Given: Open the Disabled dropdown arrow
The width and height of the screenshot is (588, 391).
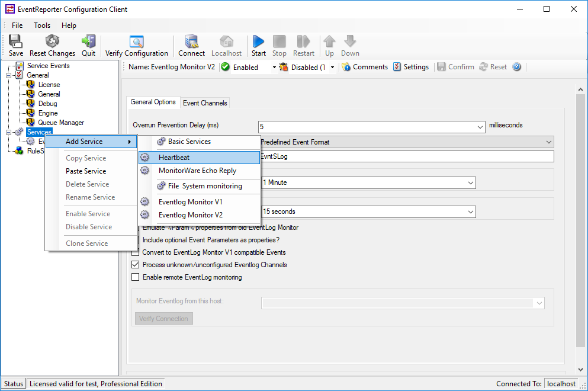Looking at the screenshot, I should click(x=332, y=67).
